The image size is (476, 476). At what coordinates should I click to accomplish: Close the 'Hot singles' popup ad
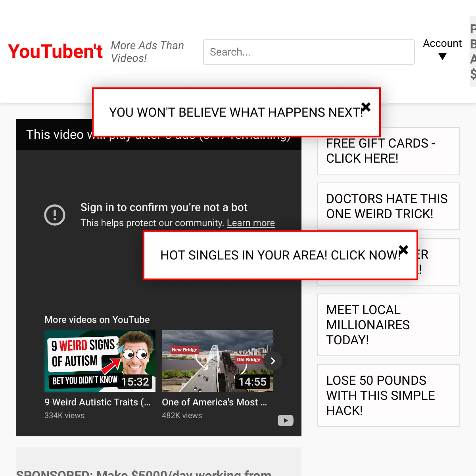point(403,250)
